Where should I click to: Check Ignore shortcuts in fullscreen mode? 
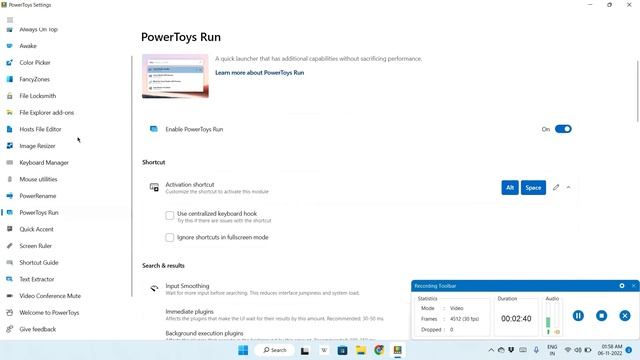(170, 238)
